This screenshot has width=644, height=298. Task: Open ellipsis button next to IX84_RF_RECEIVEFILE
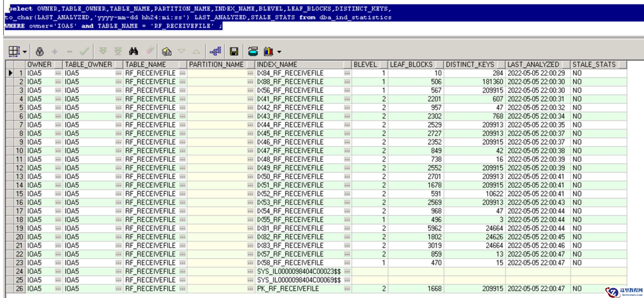(347, 73)
